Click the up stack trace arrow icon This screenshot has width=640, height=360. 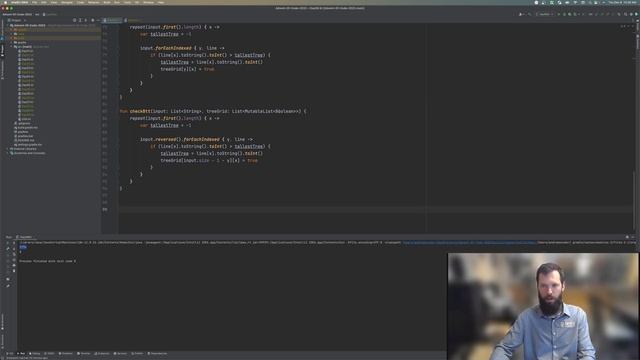point(14,243)
